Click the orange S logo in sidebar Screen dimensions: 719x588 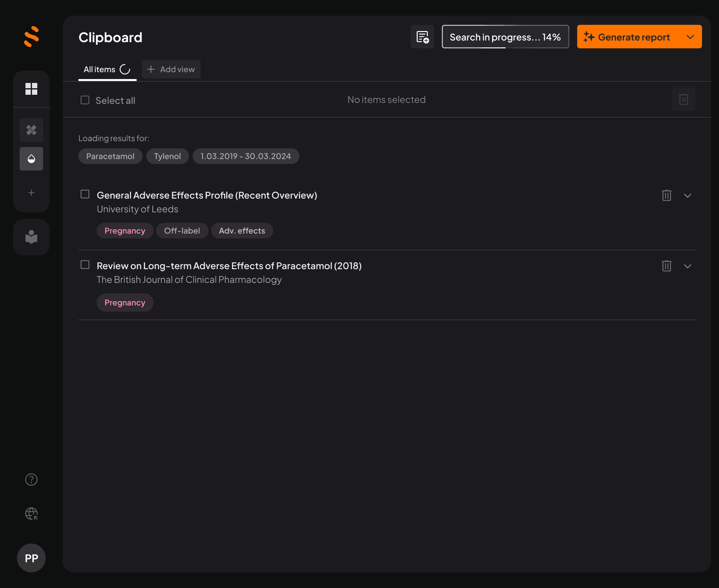pyautogui.click(x=31, y=37)
